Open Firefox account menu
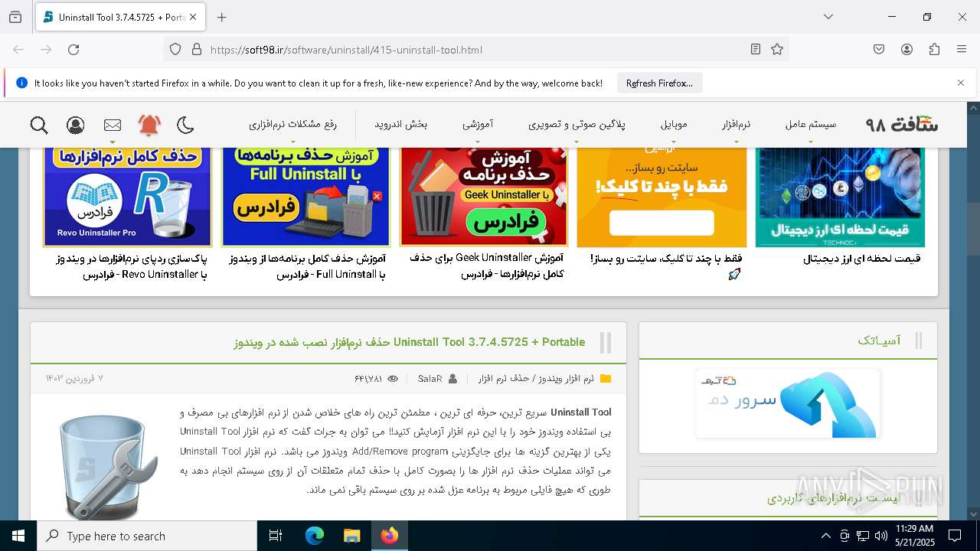The image size is (980, 551). pyautogui.click(x=906, y=49)
